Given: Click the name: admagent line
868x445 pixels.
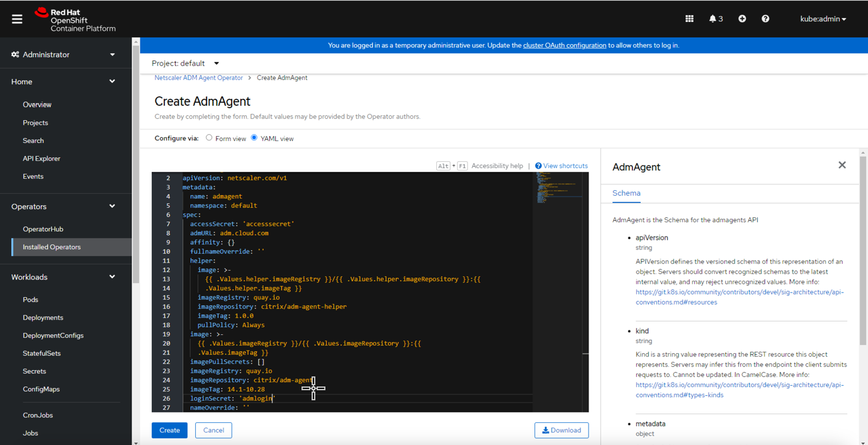Looking at the screenshot, I should [x=216, y=196].
